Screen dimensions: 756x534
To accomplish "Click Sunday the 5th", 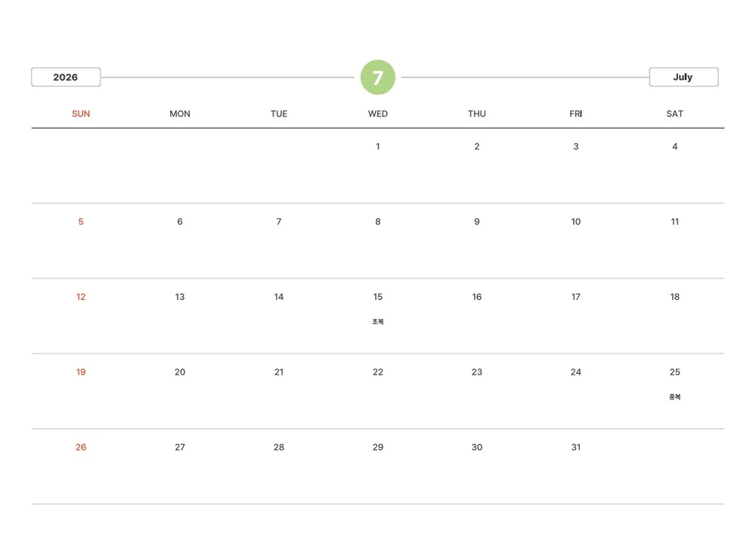I will click(x=81, y=222).
